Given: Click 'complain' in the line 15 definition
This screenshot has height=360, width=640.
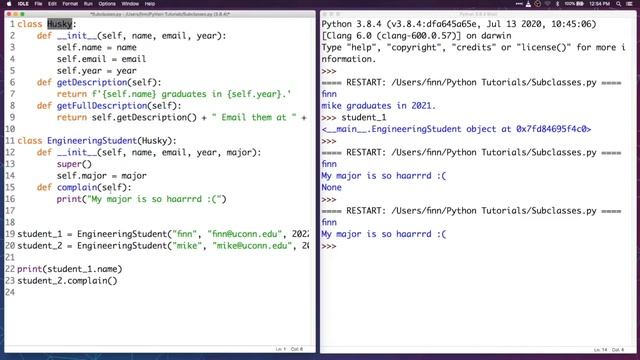Looking at the screenshot, I should pyautogui.click(x=77, y=187).
